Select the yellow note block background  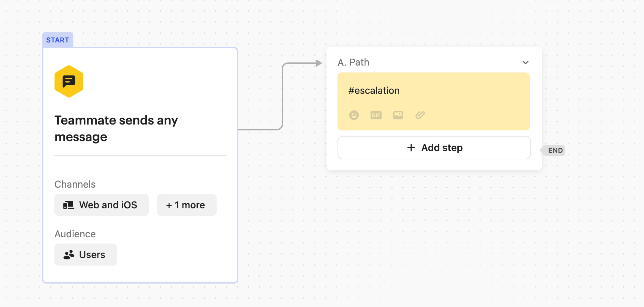pos(434,101)
